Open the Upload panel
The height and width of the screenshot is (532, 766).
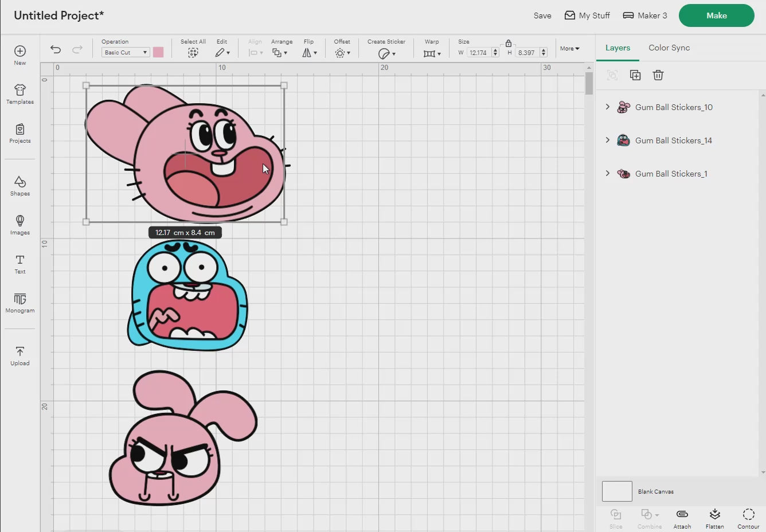click(20, 355)
